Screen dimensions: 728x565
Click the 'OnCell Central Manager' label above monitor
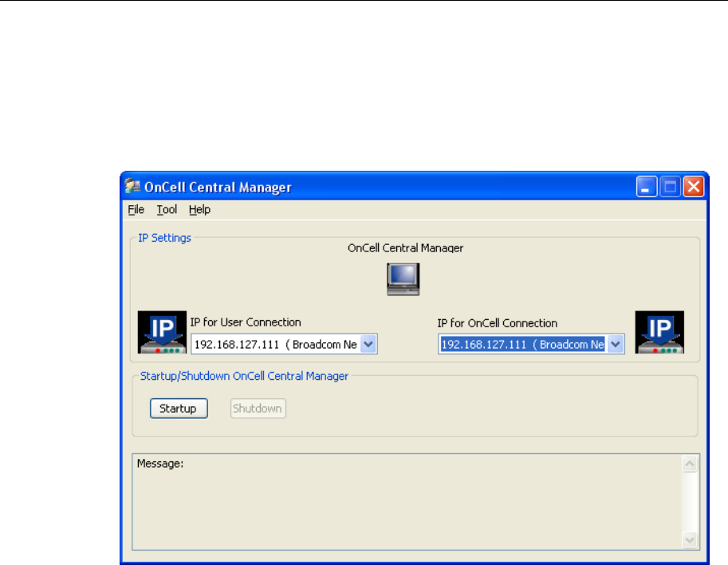[x=405, y=248]
